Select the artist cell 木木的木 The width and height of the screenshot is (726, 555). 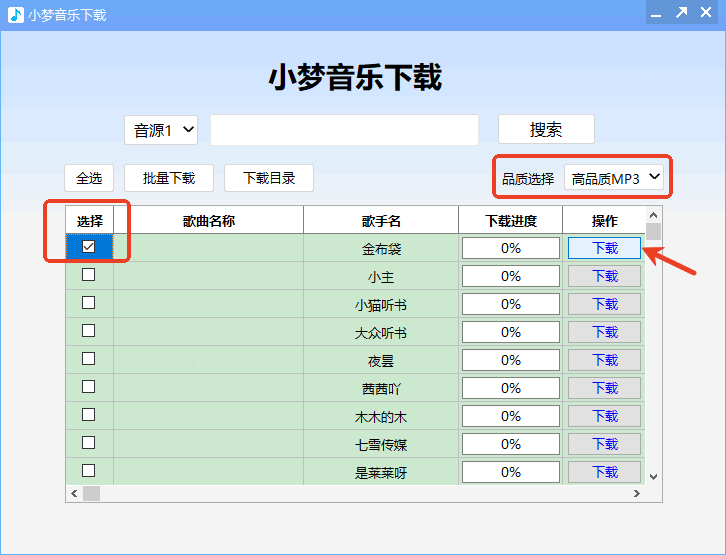(381, 416)
